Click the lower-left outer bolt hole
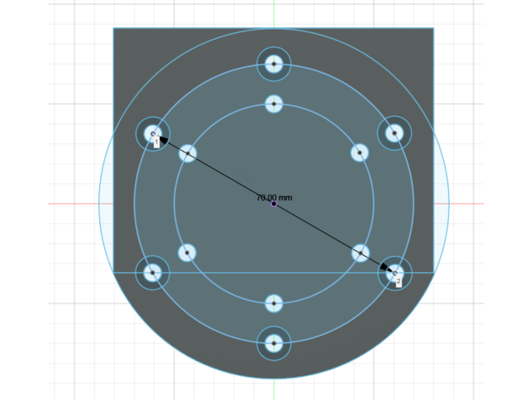532x400 pixels. 152,273
